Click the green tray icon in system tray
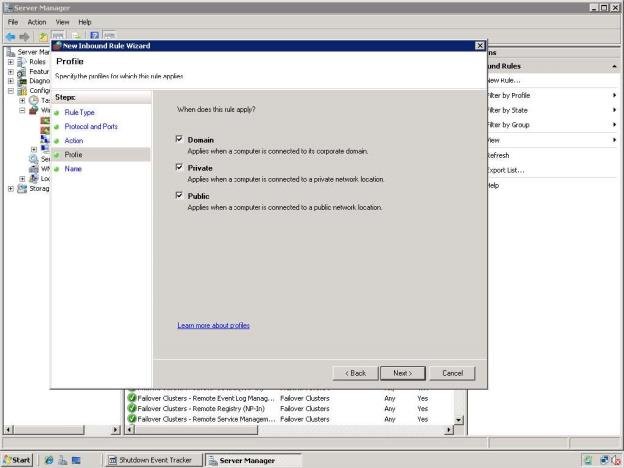The image size is (624, 468). (588, 460)
